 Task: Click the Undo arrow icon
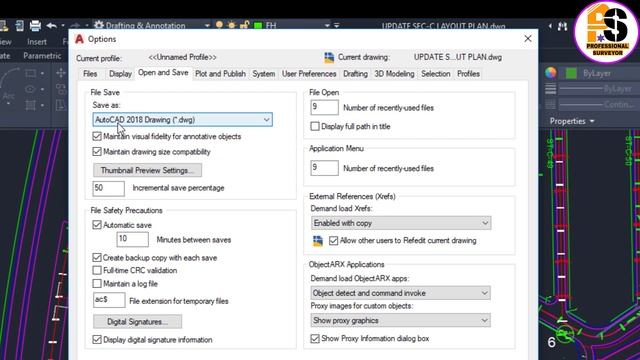(x=51, y=25)
